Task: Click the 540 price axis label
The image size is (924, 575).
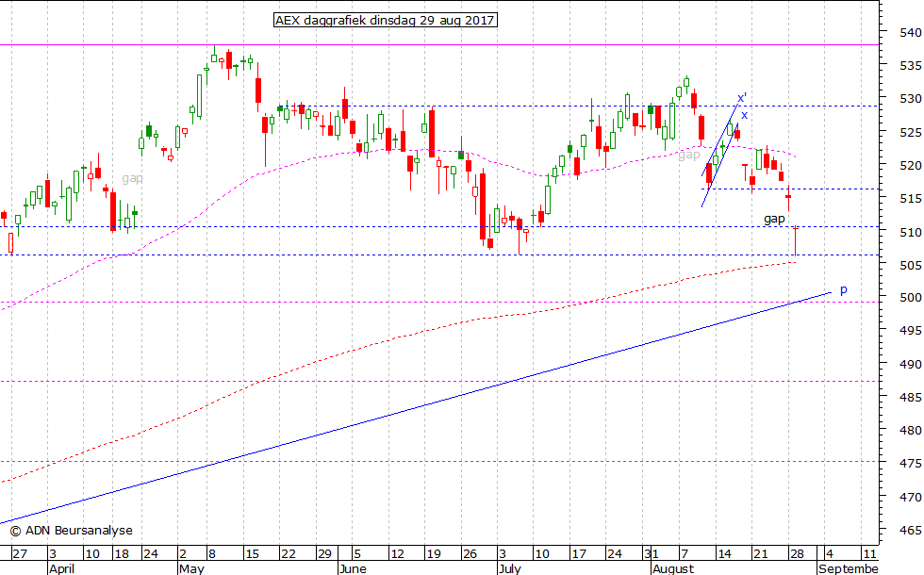Action: (x=911, y=32)
